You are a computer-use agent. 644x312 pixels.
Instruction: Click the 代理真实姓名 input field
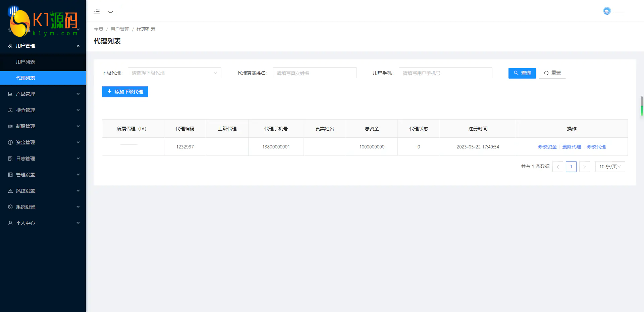click(x=314, y=73)
